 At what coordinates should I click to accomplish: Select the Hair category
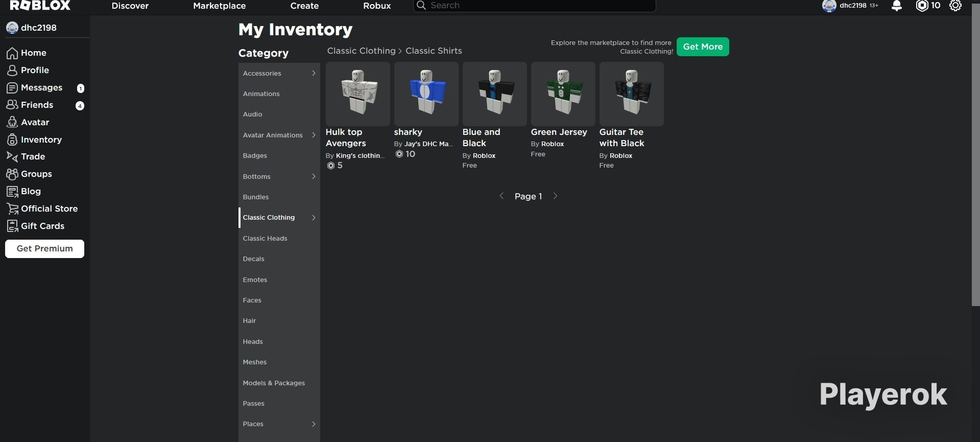pos(279,321)
